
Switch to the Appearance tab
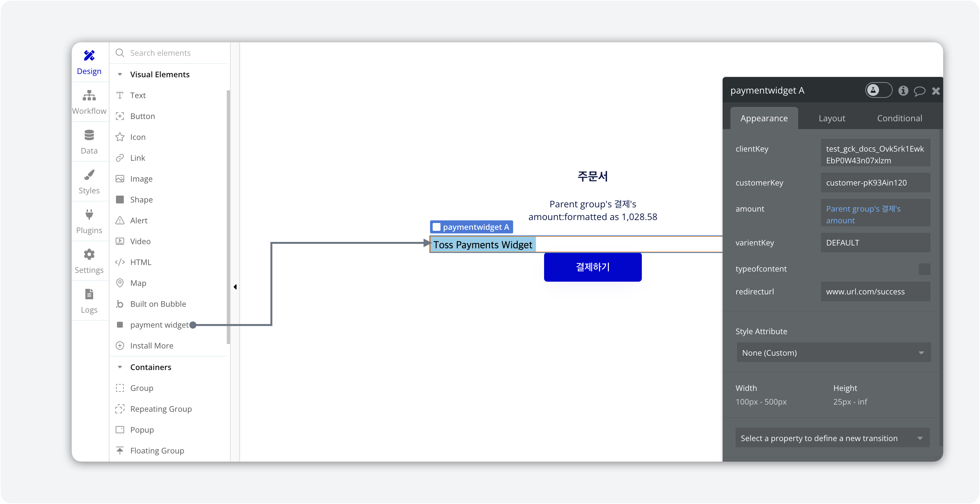(764, 118)
